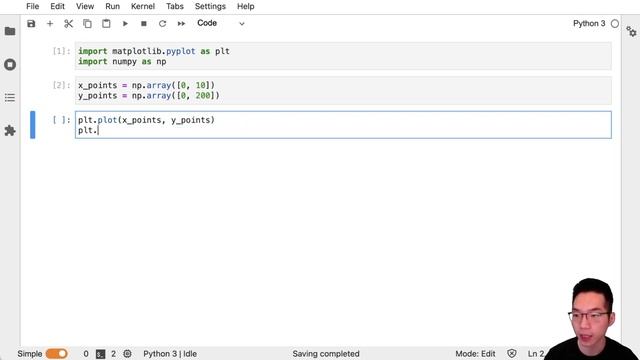Open the property inspector gears icon

coord(631,31)
